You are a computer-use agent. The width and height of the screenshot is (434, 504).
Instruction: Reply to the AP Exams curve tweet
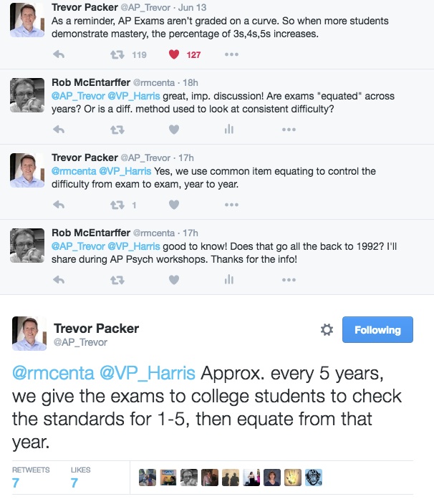(x=59, y=54)
